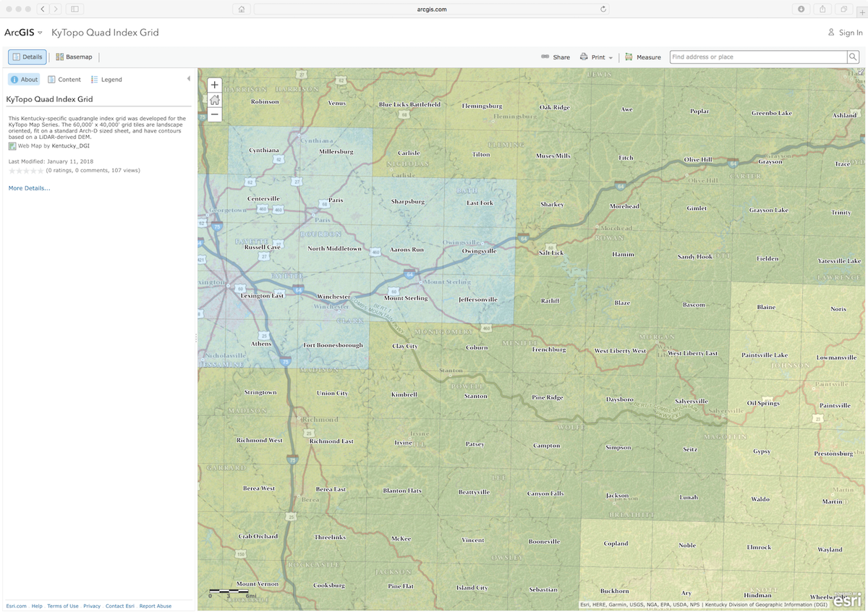Click the Blue Licks Battlefield quad label
The image size is (868, 613).
click(x=409, y=104)
